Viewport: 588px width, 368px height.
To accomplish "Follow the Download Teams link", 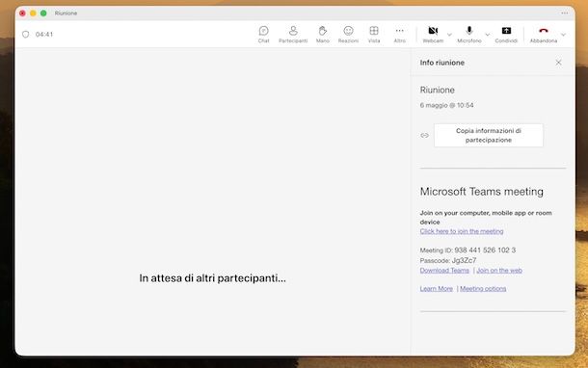I will (444, 270).
